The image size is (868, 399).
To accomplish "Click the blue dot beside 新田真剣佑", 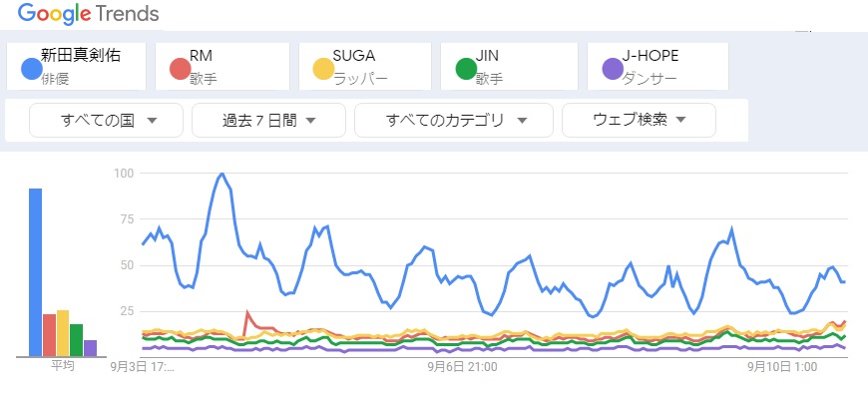I will [x=31, y=69].
